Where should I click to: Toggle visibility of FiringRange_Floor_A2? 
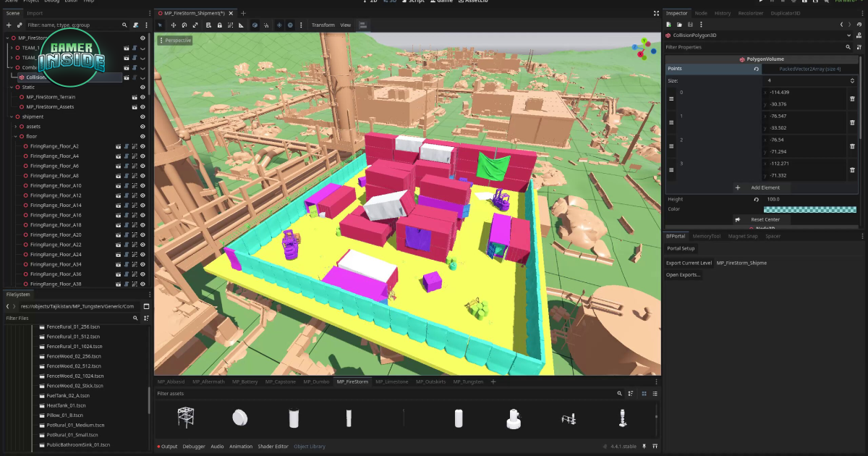[142, 146]
